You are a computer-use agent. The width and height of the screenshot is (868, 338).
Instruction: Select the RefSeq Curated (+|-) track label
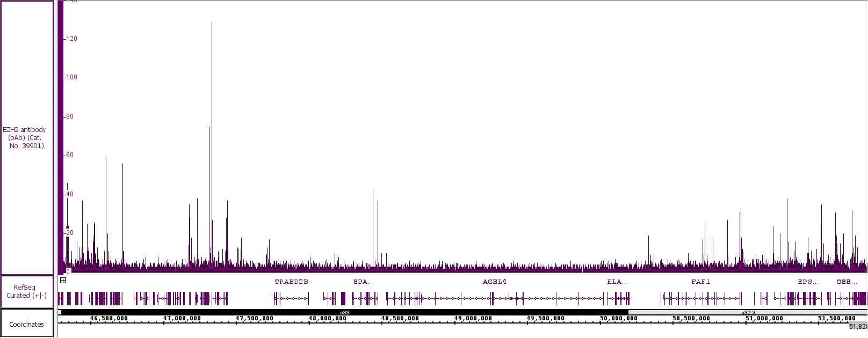tap(26, 291)
